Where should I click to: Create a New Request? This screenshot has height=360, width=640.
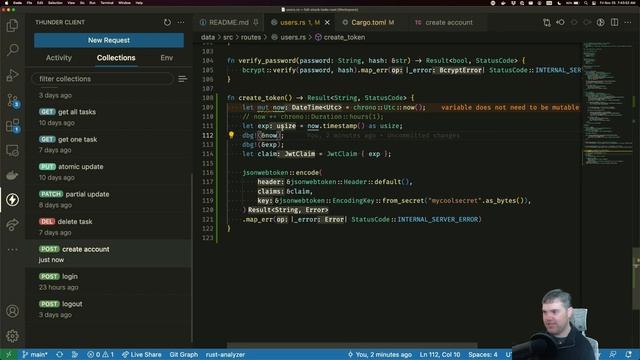click(x=109, y=40)
